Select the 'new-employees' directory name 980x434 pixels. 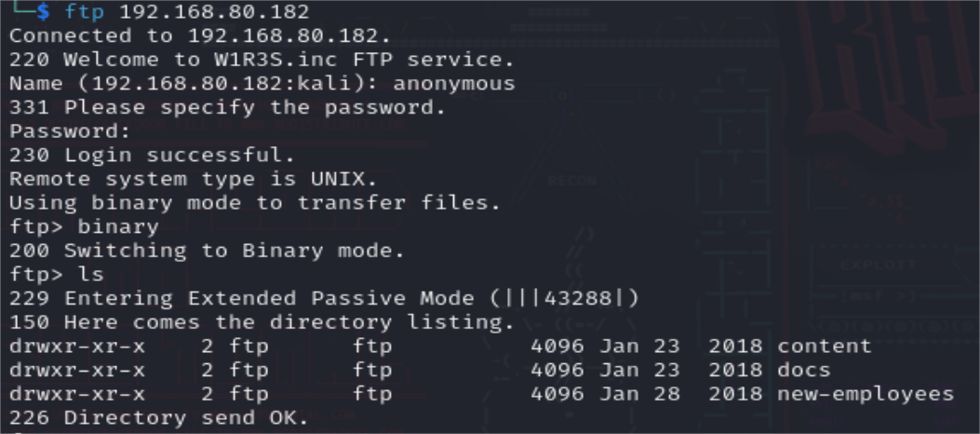coord(866,394)
